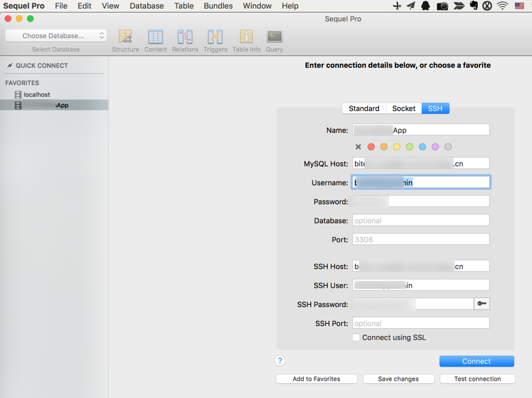Clear color label with the X
This screenshot has height=398, width=532.
click(x=358, y=146)
